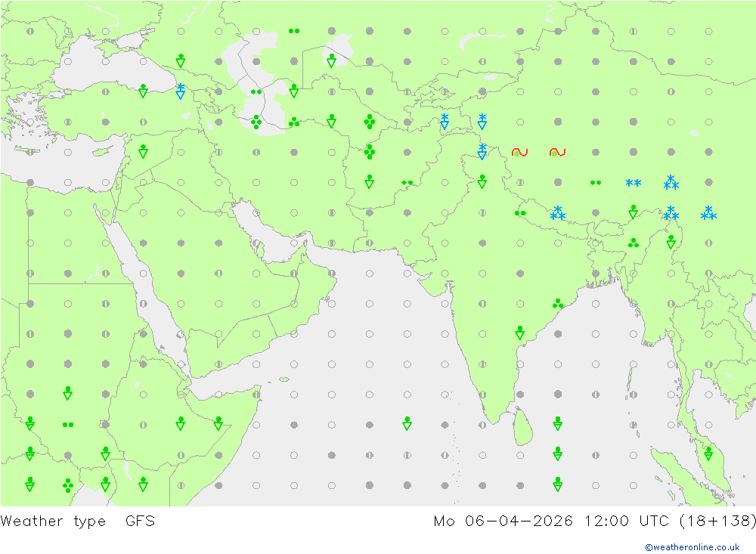Click the shower symbol at the Horn of Africa tip
The image size is (756, 554).
coord(218,424)
